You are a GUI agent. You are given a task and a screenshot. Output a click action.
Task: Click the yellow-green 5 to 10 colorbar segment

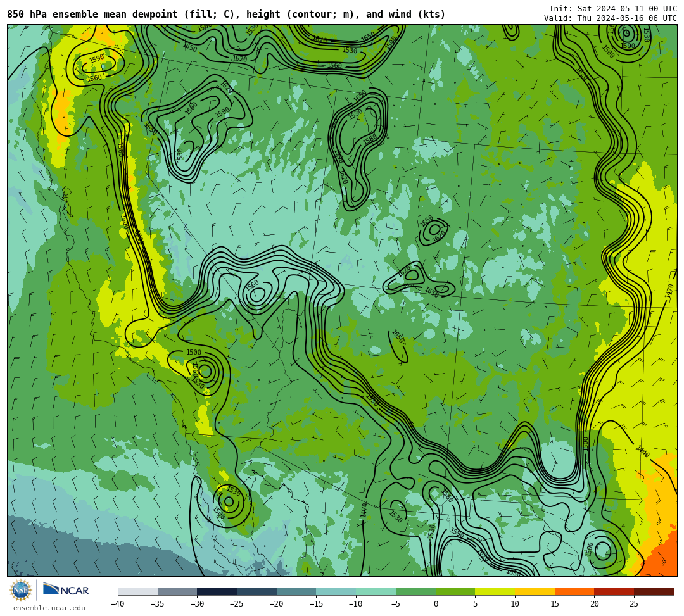pyautogui.click(x=495, y=591)
